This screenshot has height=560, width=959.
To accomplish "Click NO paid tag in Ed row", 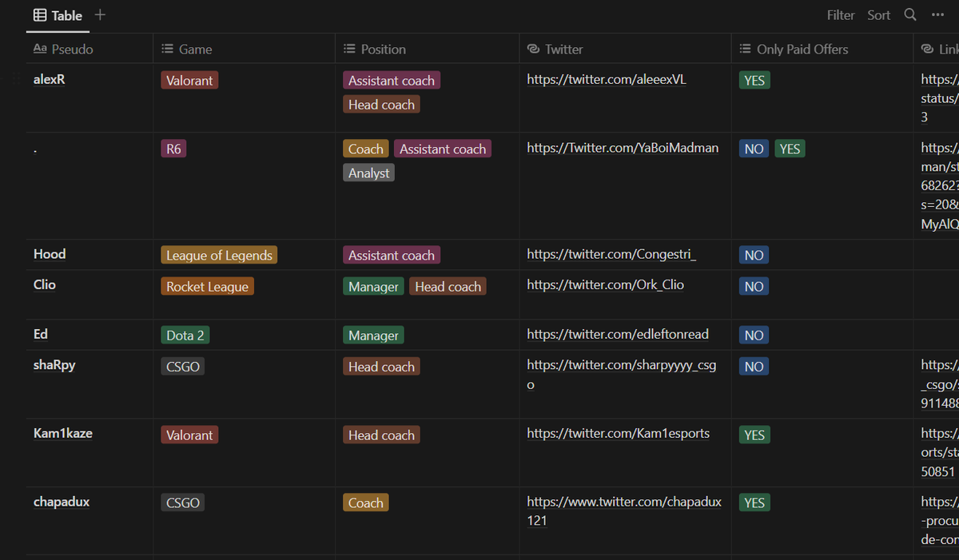I will tap(754, 336).
